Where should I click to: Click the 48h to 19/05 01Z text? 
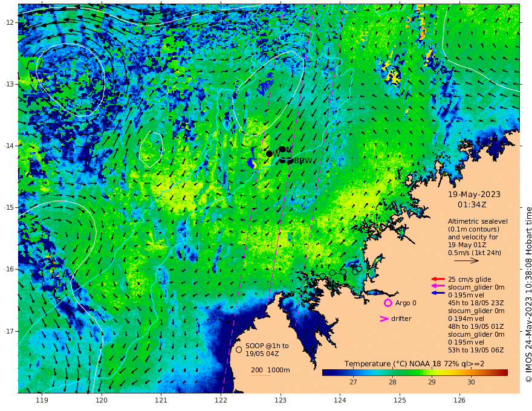tap(476, 326)
